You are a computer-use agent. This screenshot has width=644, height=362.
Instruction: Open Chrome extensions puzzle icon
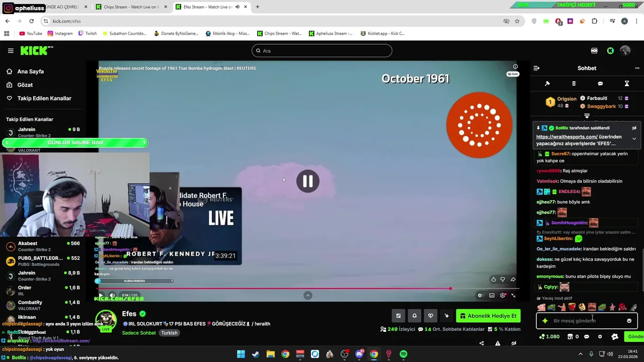(x=595, y=21)
